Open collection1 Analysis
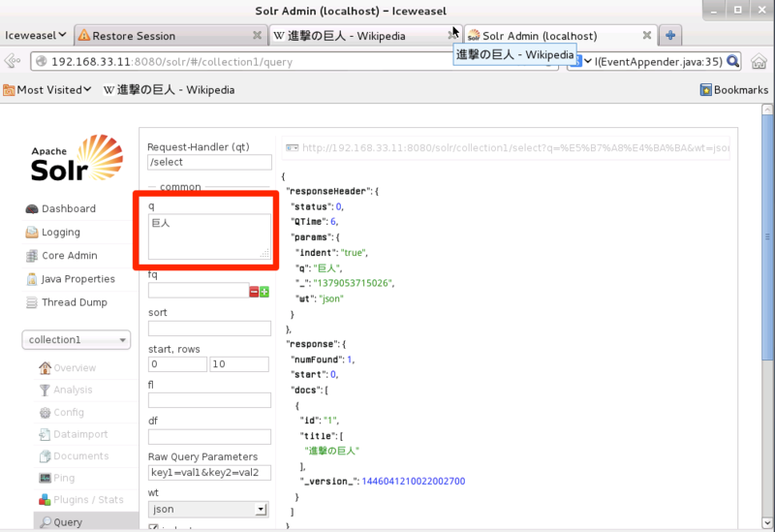 click(73, 390)
